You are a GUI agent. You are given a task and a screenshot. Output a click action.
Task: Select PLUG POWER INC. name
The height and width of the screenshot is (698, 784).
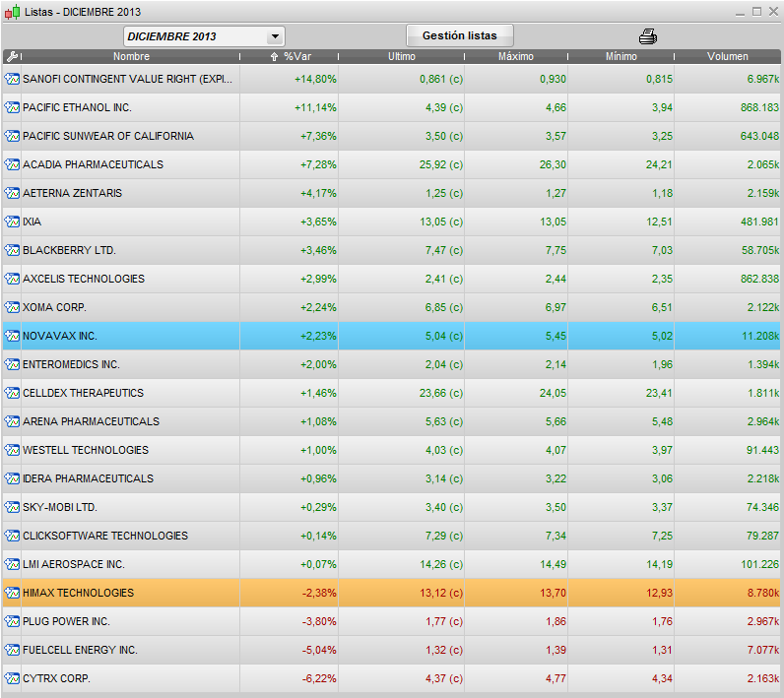pyautogui.click(x=66, y=621)
